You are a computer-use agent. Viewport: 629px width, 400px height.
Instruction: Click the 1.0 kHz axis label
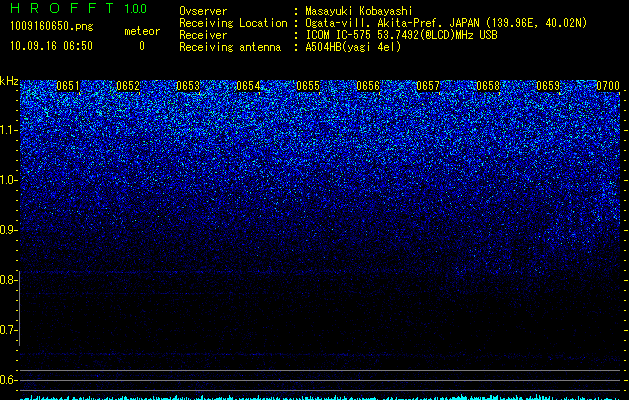(8, 180)
